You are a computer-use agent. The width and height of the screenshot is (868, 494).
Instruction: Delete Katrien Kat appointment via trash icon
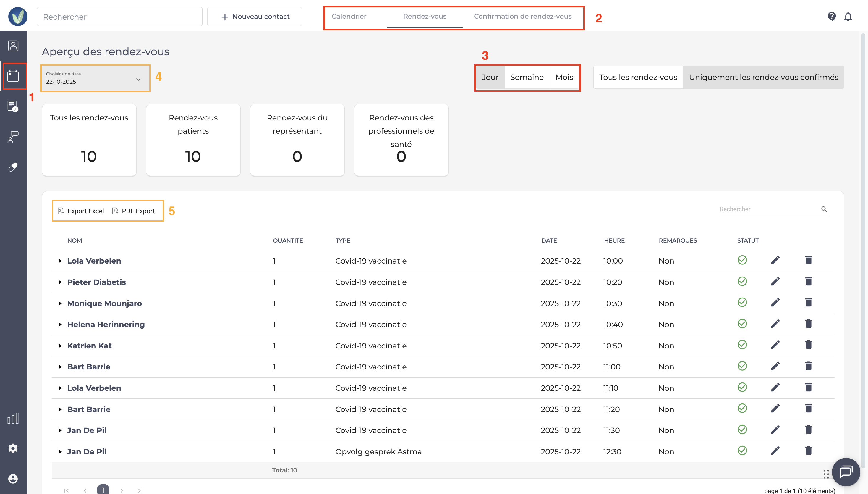click(808, 345)
